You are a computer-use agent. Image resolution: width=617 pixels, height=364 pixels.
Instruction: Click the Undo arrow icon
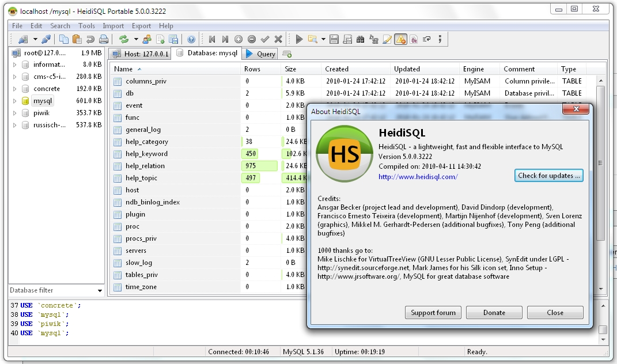[x=90, y=39]
